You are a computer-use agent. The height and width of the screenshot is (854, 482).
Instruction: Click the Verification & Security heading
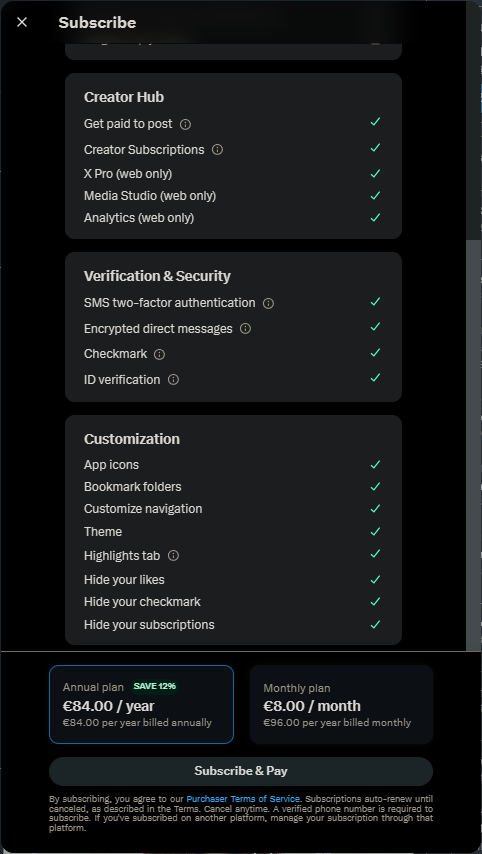point(157,276)
